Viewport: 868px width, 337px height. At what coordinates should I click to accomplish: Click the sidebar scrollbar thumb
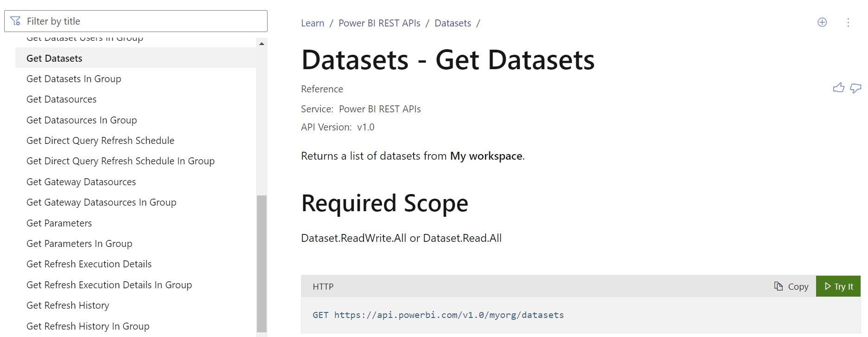262,263
